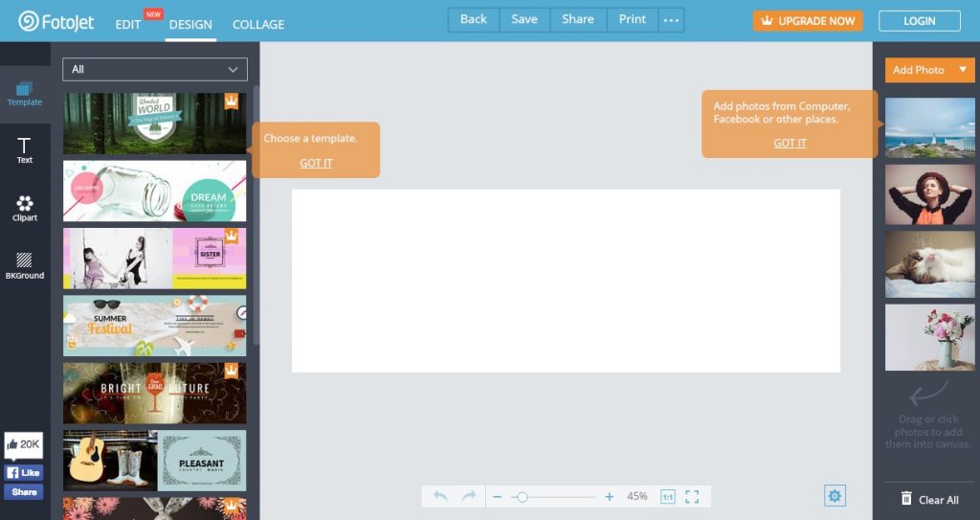The height and width of the screenshot is (520, 980).
Task: Click the redo arrow icon
Action: tap(469, 496)
